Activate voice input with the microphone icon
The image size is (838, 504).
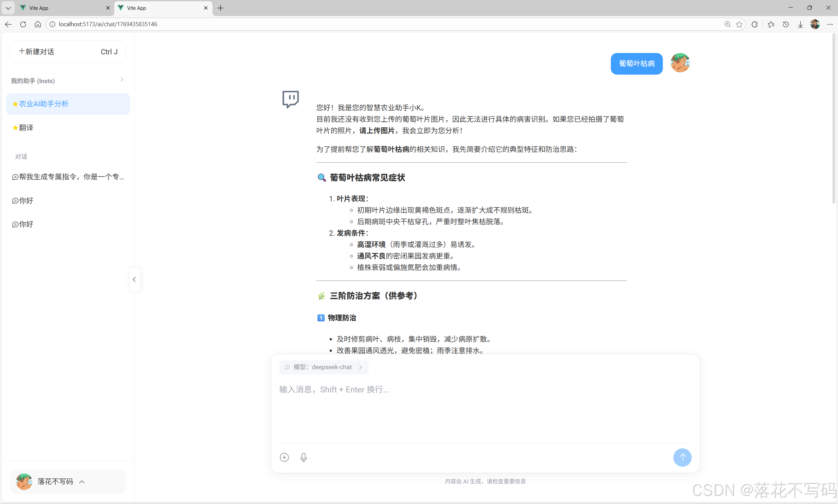point(304,457)
